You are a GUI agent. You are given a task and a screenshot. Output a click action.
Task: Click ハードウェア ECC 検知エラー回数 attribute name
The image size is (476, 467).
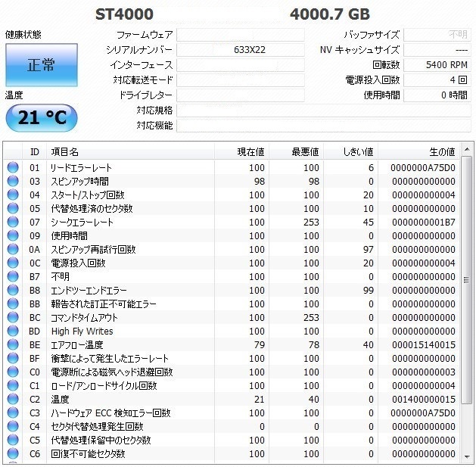click(x=110, y=413)
